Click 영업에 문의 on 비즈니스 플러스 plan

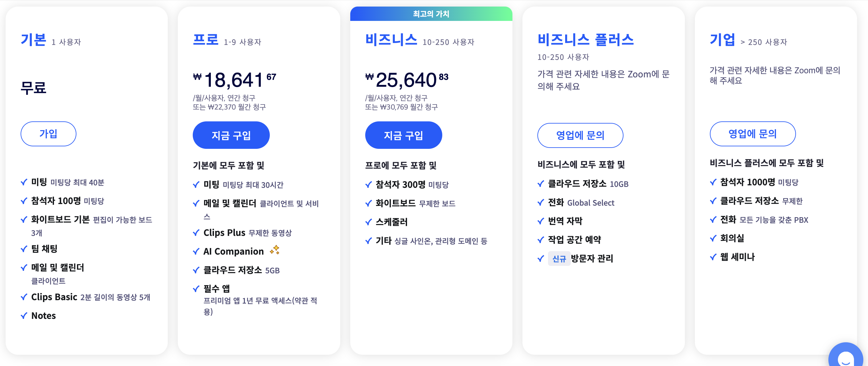(x=580, y=135)
